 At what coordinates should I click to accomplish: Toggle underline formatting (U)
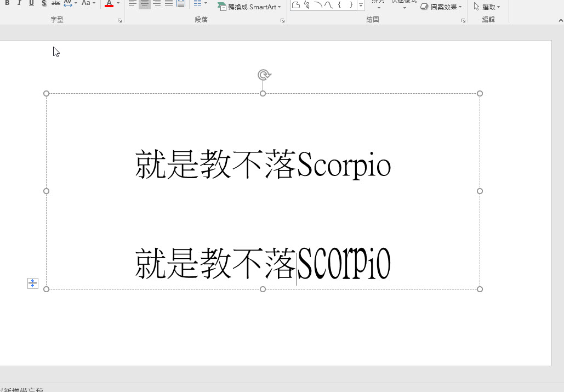(x=31, y=3)
